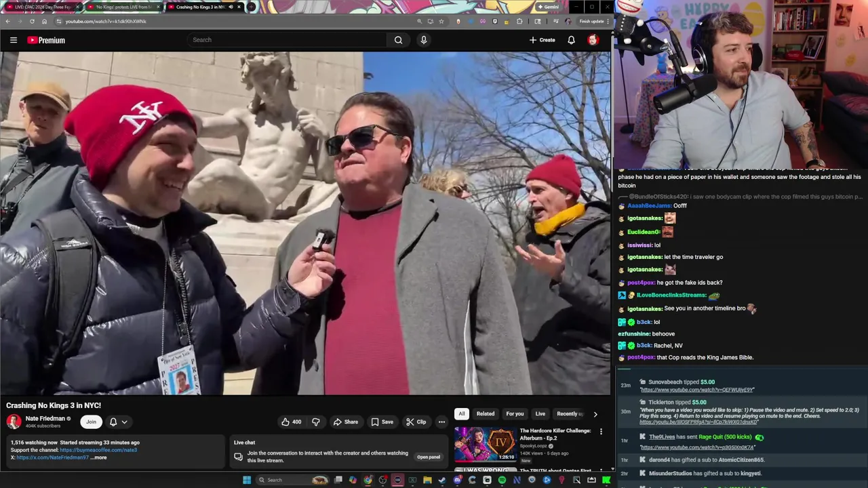Click the YouTube Premium logo
This screenshot has height=488, width=868.
click(46, 40)
